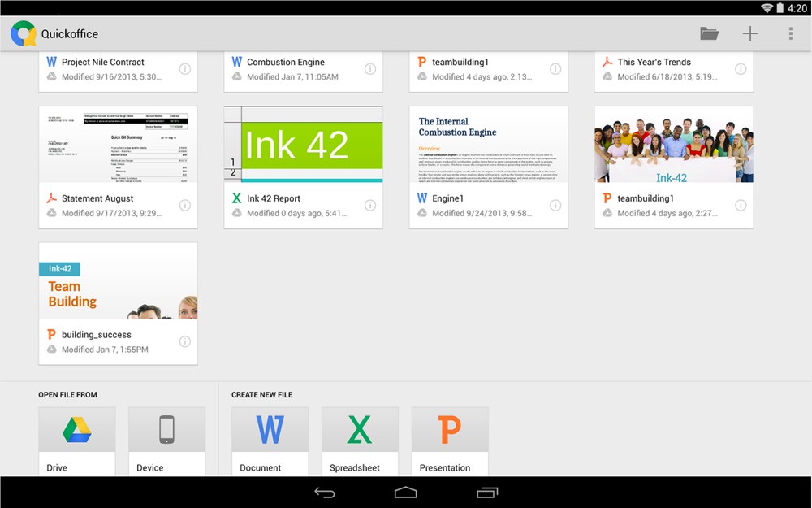
Task: Open 'Ink 42 Report' file name
Action: point(274,198)
